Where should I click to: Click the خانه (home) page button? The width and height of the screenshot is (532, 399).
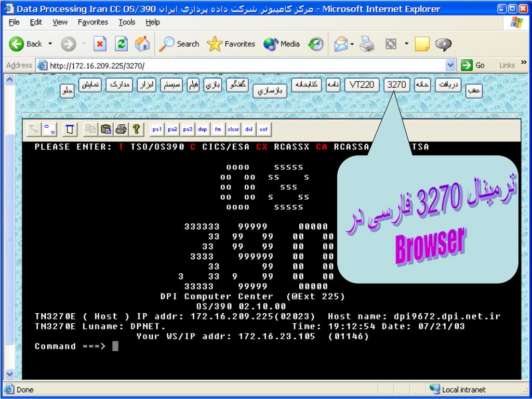pyautogui.click(x=422, y=85)
